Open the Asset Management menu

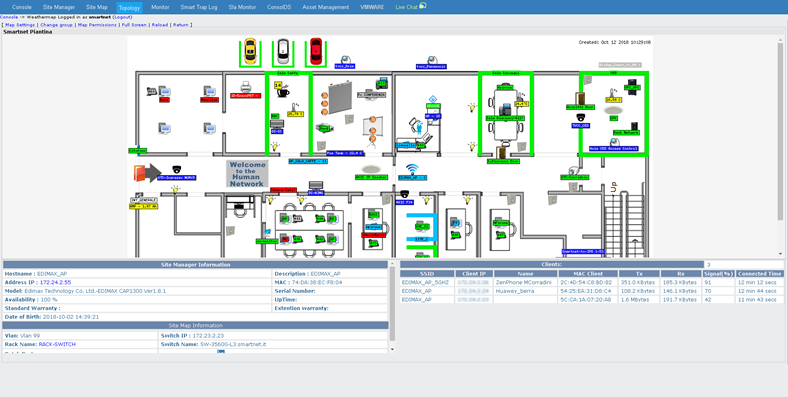pyautogui.click(x=326, y=8)
